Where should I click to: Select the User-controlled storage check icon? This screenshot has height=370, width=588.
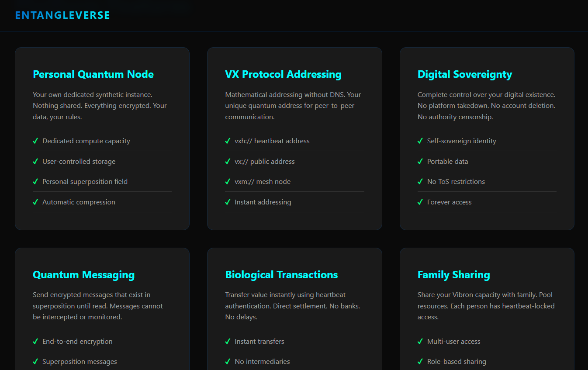[35, 161]
